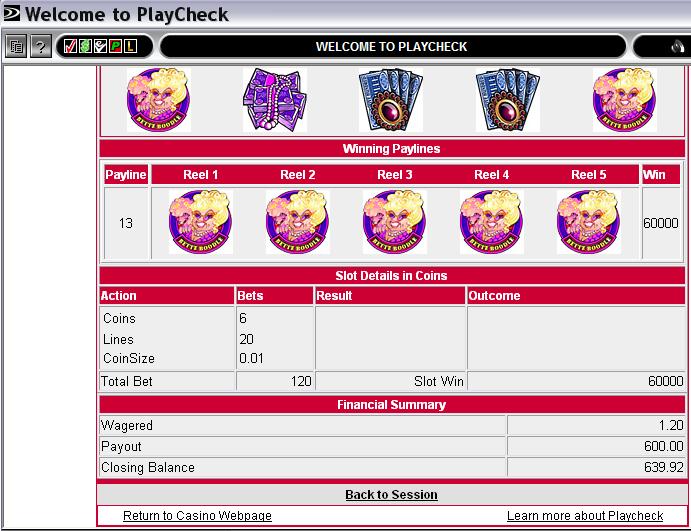Click the Win column header

(661, 175)
